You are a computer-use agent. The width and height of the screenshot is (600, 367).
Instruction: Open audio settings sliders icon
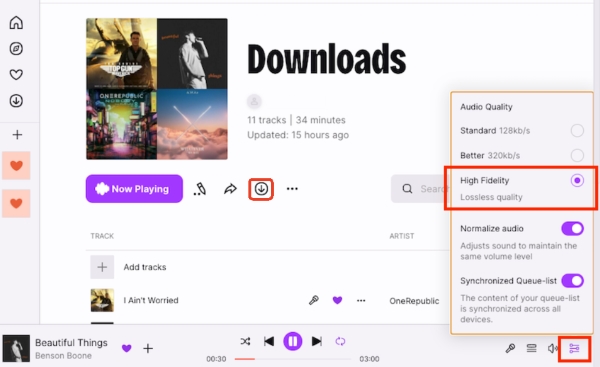tap(574, 348)
